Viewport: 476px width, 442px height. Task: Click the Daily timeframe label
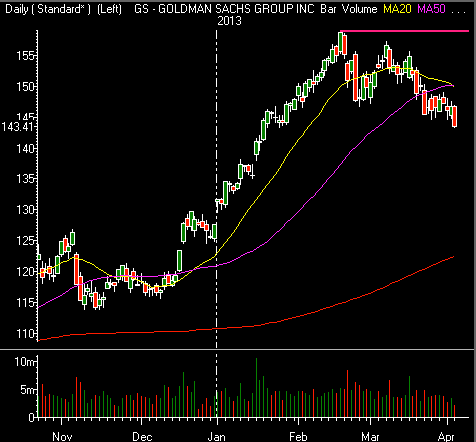click(17, 9)
